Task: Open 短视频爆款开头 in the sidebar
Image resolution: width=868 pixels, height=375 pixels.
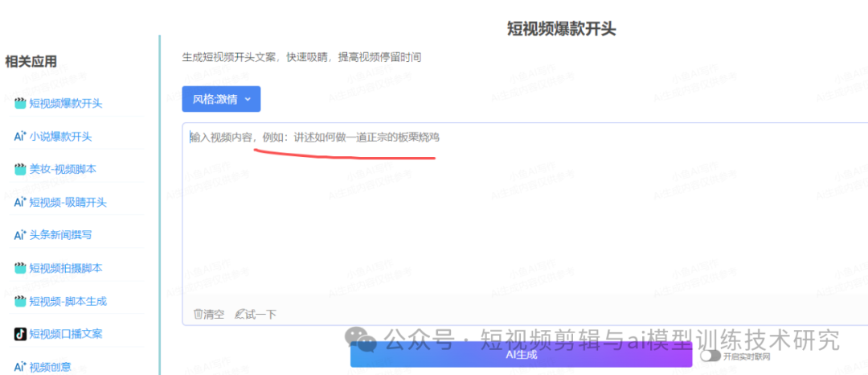Action: [x=66, y=103]
